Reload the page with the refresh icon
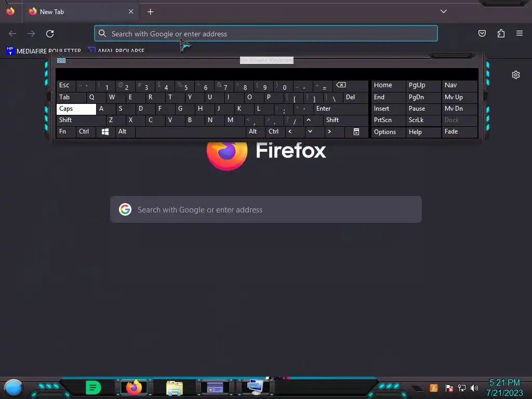Viewport: 532px width, 399px height. point(50,34)
